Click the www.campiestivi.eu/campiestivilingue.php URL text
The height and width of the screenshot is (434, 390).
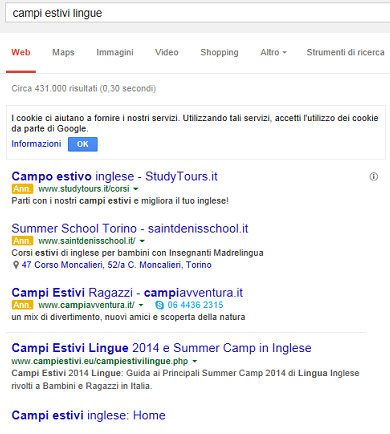[x=100, y=361]
